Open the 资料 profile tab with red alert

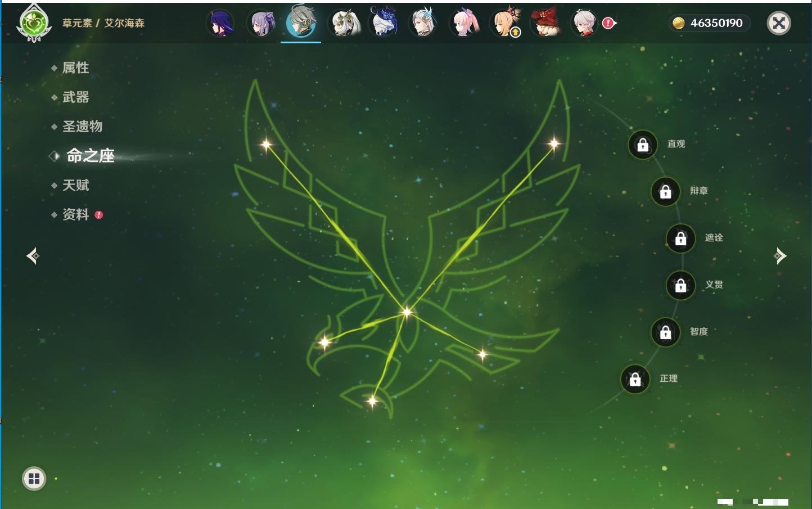[75, 215]
